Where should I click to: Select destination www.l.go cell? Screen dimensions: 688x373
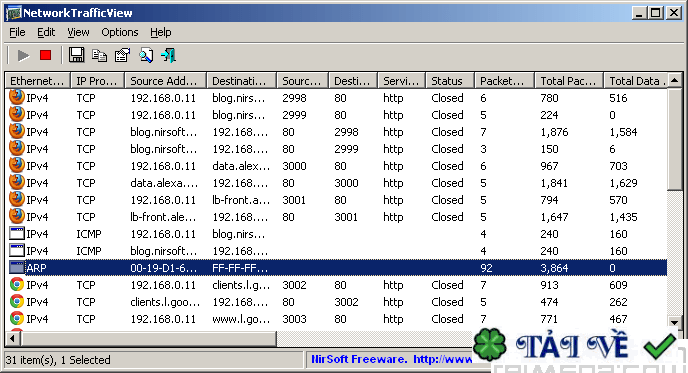click(241, 319)
